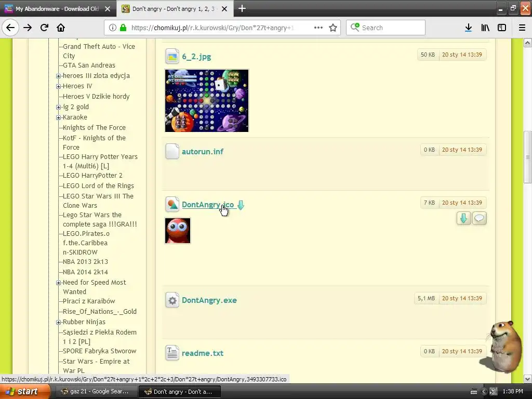Screen dimensions: 532x399
Task: Click the keyboard icon in system tray
Action: [x=474, y=392]
